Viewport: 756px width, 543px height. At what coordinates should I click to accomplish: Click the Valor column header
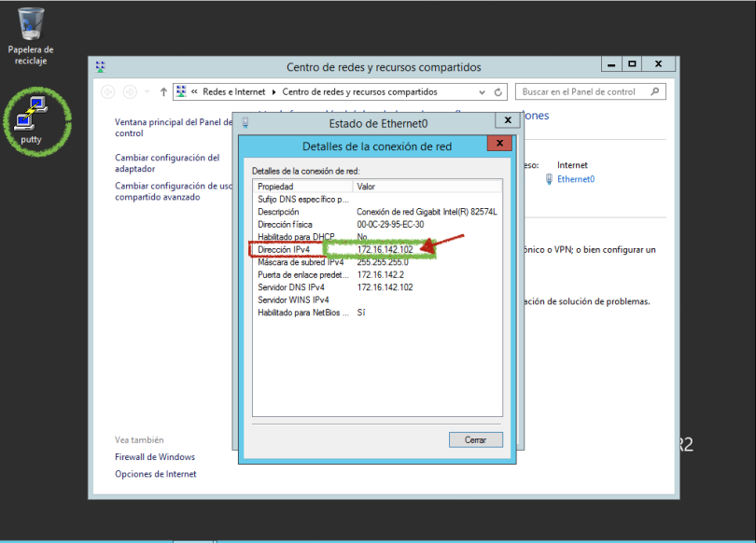point(427,187)
